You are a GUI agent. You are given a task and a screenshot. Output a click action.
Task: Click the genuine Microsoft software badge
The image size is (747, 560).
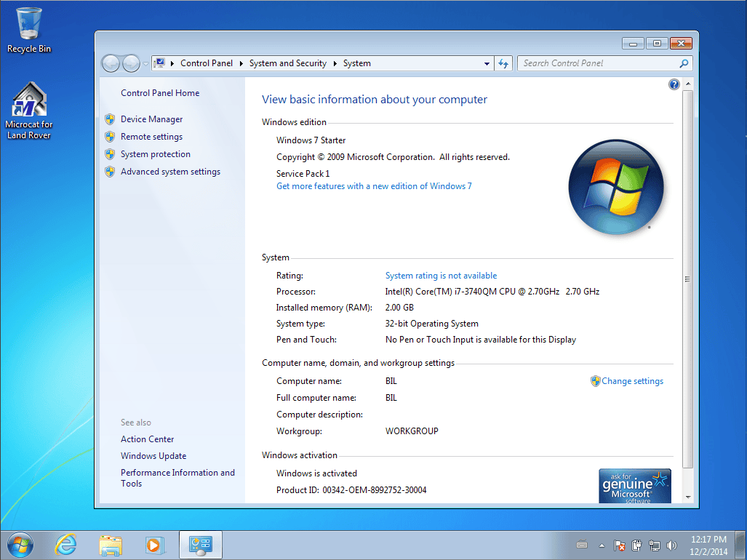click(x=635, y=486)
